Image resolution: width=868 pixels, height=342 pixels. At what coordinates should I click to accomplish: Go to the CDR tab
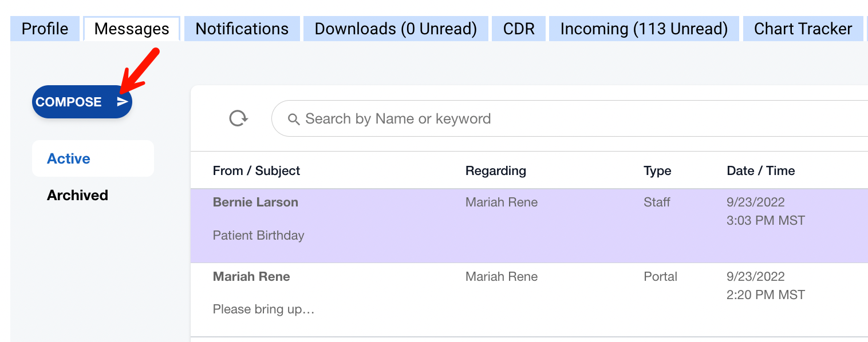(519, 29)
